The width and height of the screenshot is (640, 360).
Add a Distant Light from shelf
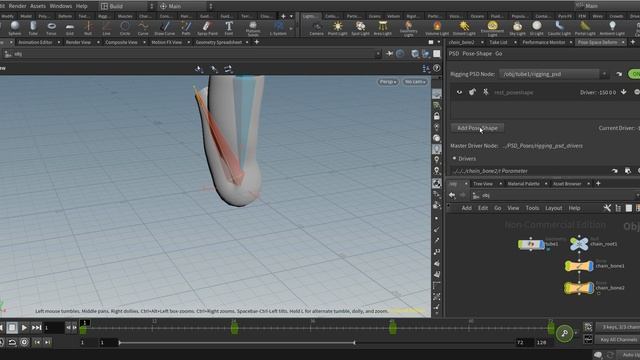coord(464,28)
